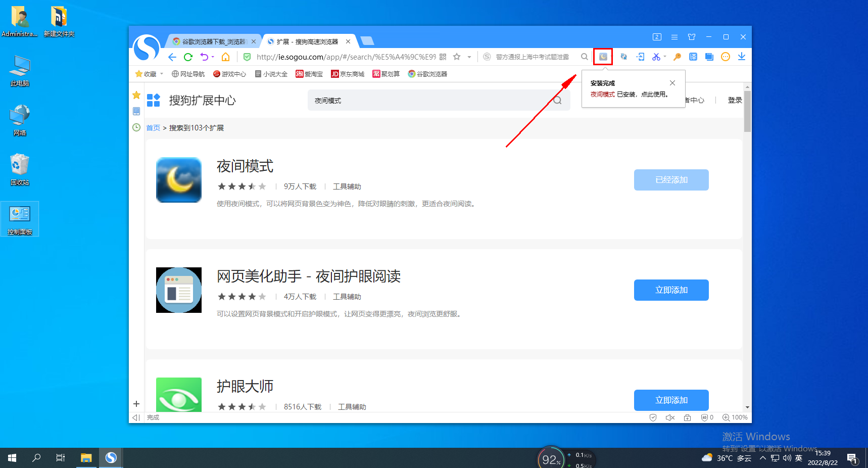
Task: Expand the undo button dropdown arrow
Action: (213, 57)
